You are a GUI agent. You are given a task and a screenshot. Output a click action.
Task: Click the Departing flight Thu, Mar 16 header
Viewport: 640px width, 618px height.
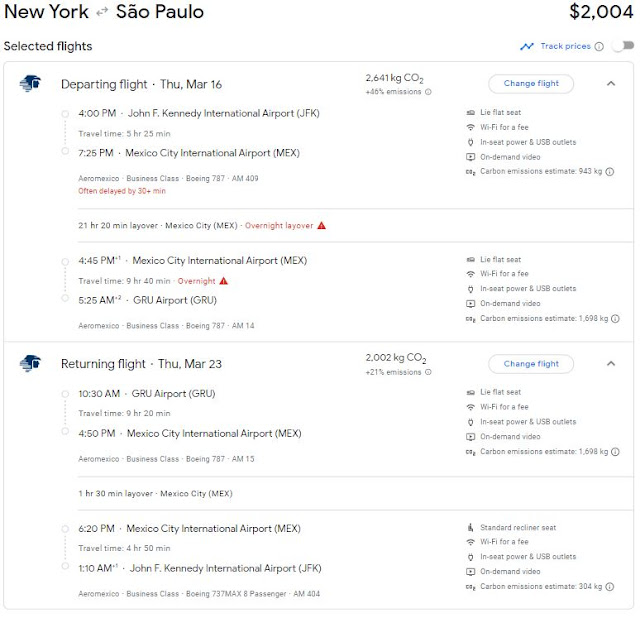coord(141,84)
